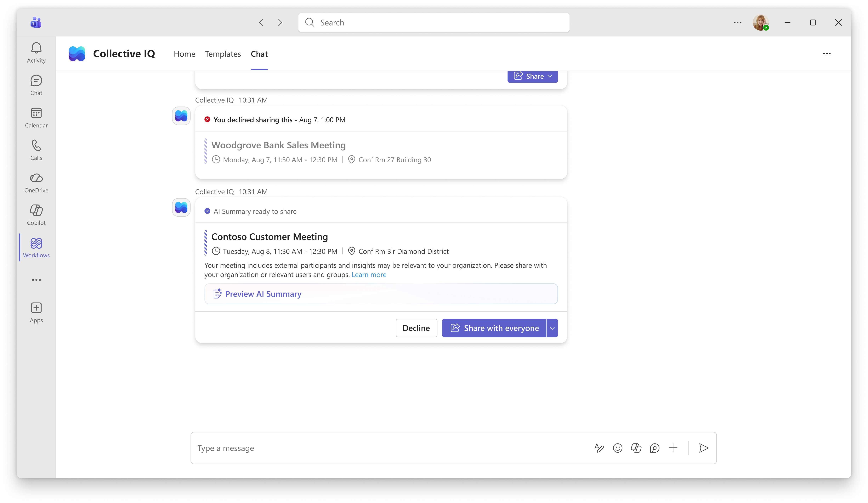Click Woodgrove Bank Sales Meeting title

pos(278,145)
